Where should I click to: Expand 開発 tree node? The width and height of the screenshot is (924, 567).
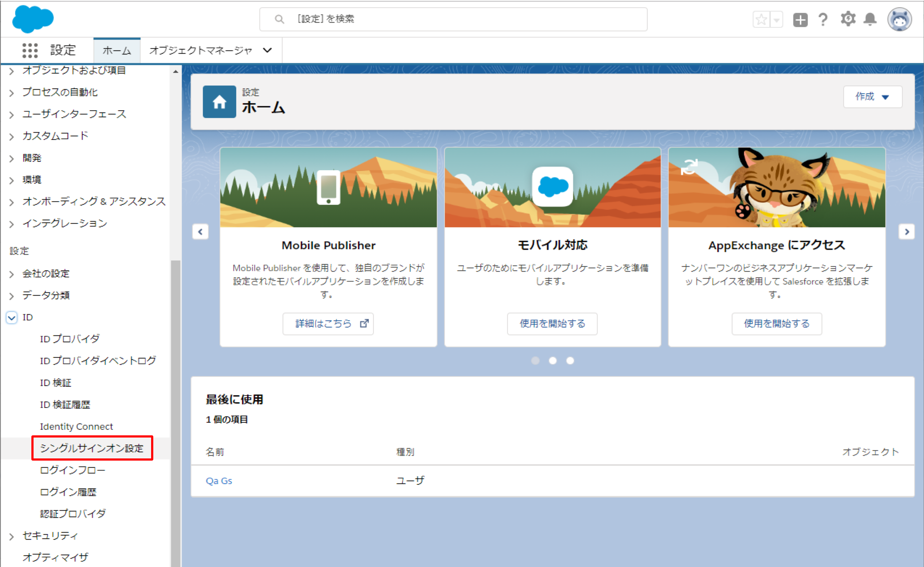[12, 159]
